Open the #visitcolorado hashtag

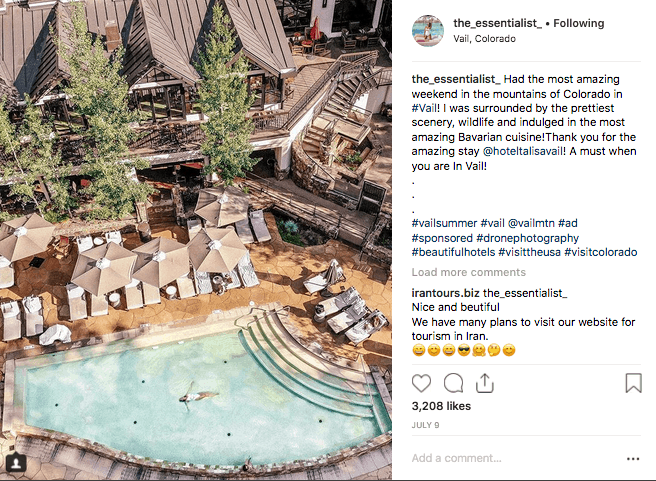(600, 252)
